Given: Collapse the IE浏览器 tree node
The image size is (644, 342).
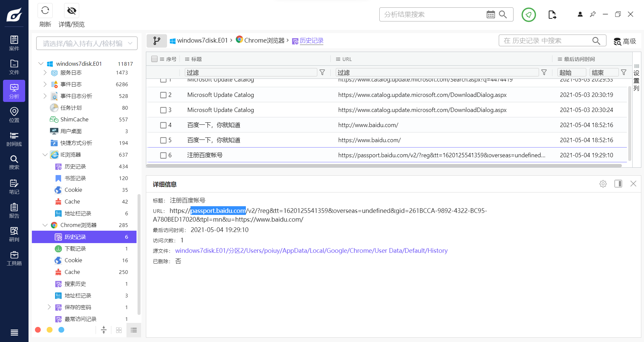Looking at the screenshot, I should pos(45,155).
